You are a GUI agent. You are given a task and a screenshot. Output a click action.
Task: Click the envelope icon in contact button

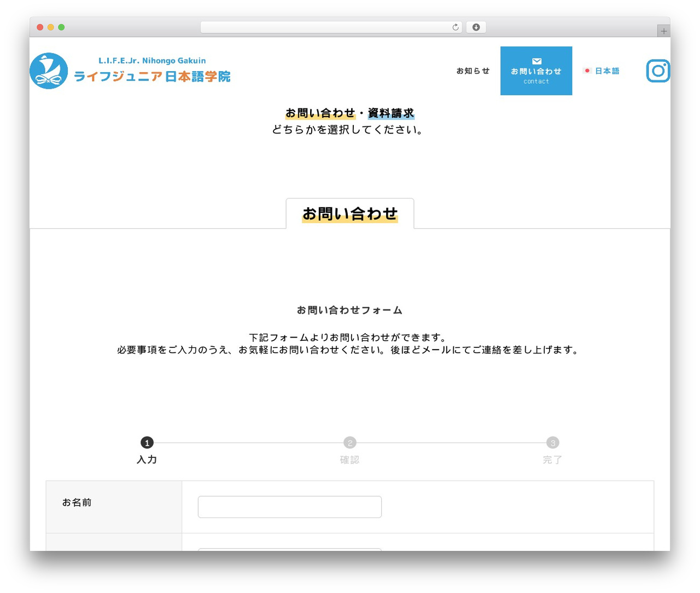(536, 61)
